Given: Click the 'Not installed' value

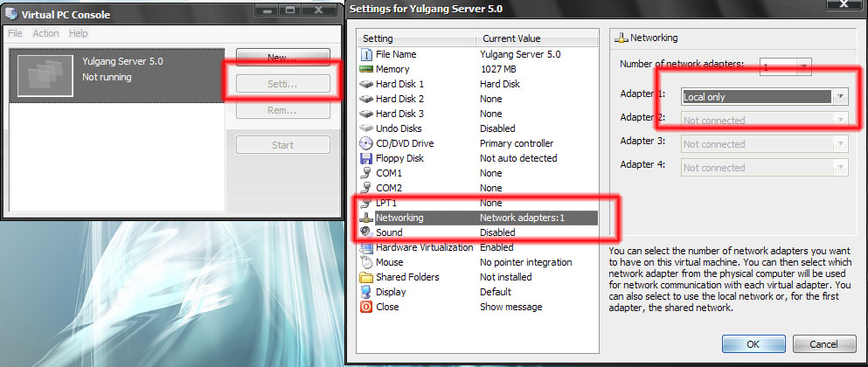Looking at the screenshot, I should 506,277.
